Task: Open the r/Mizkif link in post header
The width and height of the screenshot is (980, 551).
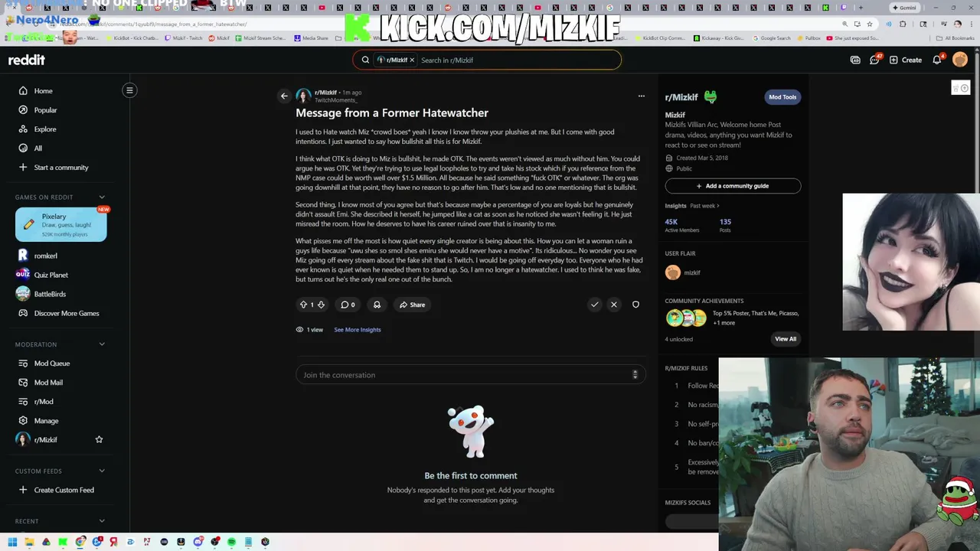Action: [x=325, y=93]
